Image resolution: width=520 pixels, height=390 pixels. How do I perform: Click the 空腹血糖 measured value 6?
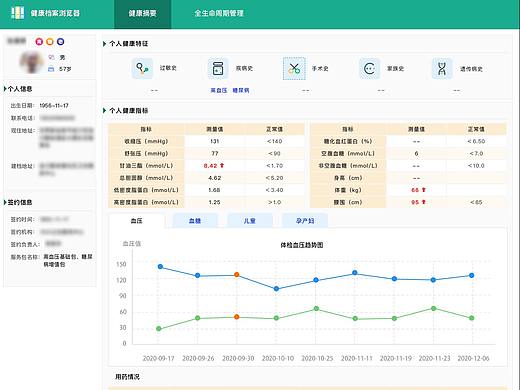click(416, 153)
